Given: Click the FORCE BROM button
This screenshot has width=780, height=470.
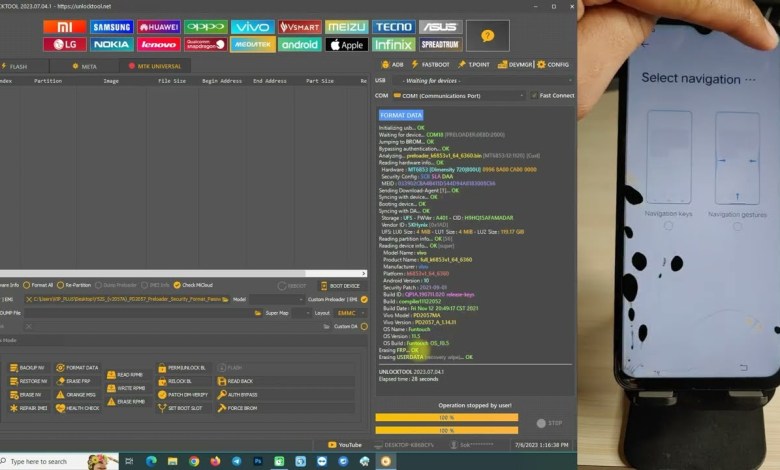Looking at the screenshot, I should 238,408.
